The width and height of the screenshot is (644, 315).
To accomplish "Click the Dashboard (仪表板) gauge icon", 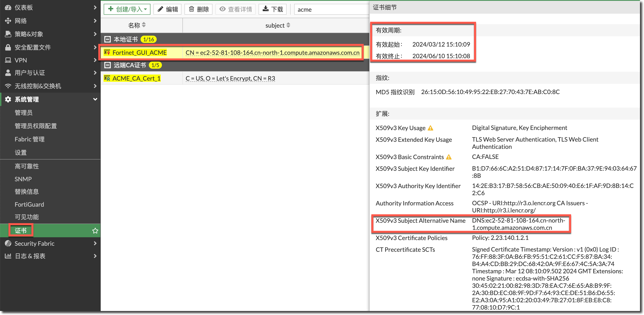I will coord(8,7).
